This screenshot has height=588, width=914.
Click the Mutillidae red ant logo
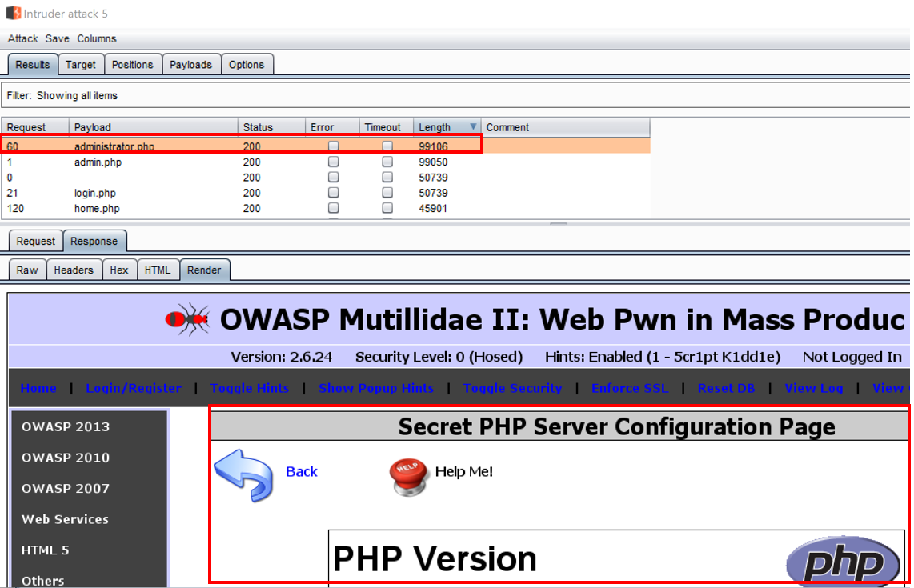tap(188, 318)
